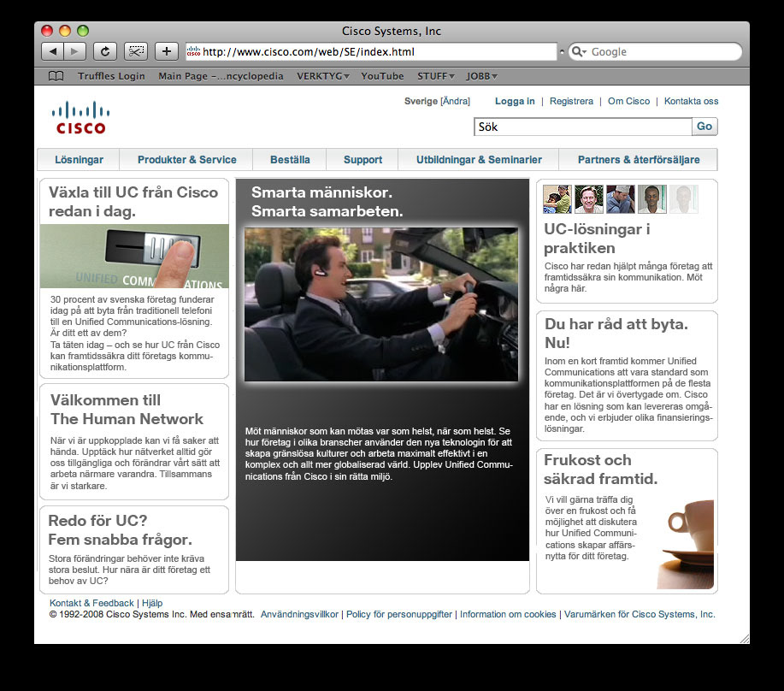Viewport: 784px width, 691px height.
Task: Click fourth customer portrait thumbnail
Action: (652, 199)
